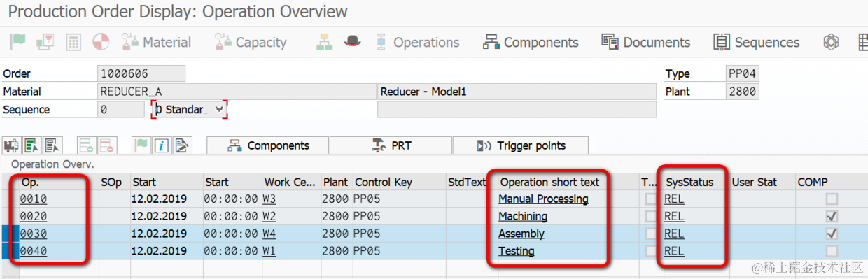868x279 pixels.
Task: Switch to the PRT tab
Action: click(391, 145)
